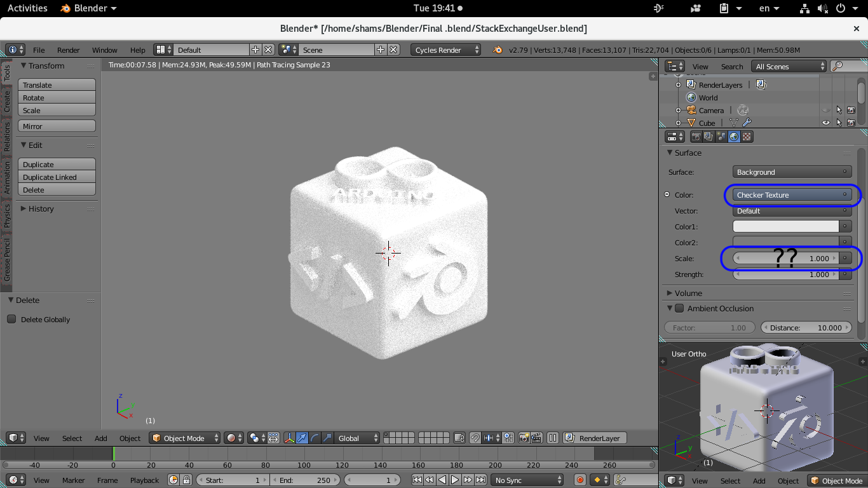Toggle preview range clock icon
This screenshot has width=868, height=488.
pyautogui.click(x=173, y=480)
